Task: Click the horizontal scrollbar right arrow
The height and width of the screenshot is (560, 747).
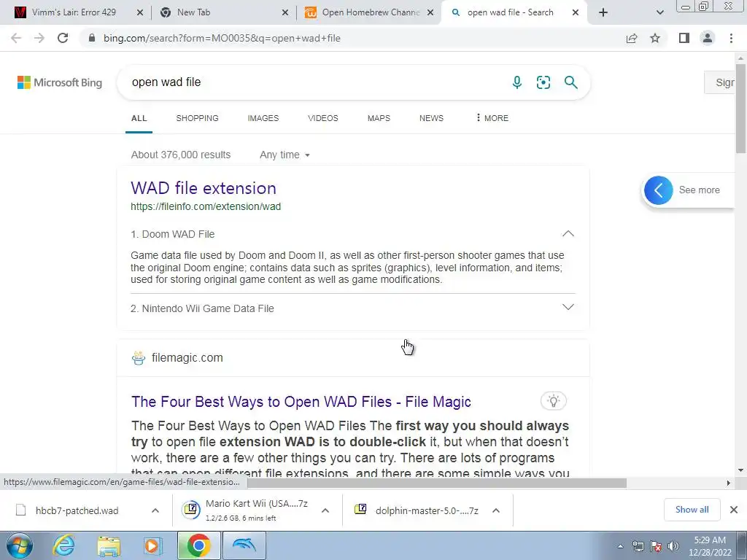Action: [729, 483]
